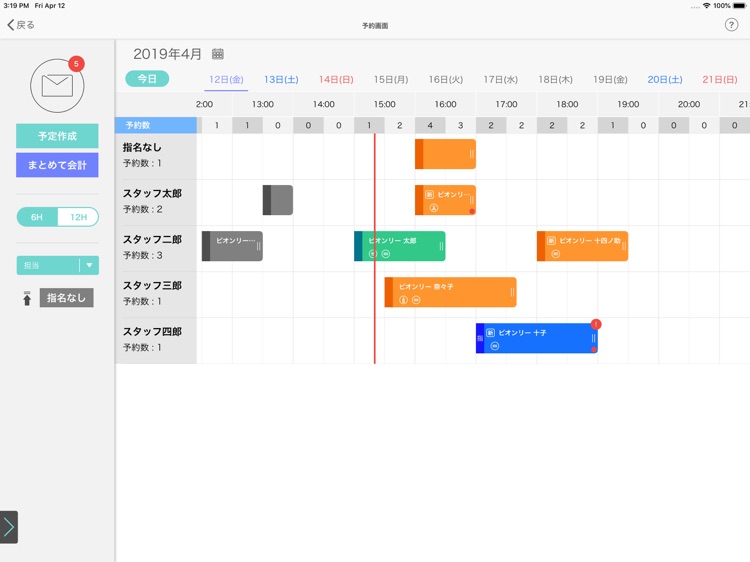Tap the red alert badge on 十子 booking
Viewport: 750px width, 562px height.
click(x=596, y=324)
